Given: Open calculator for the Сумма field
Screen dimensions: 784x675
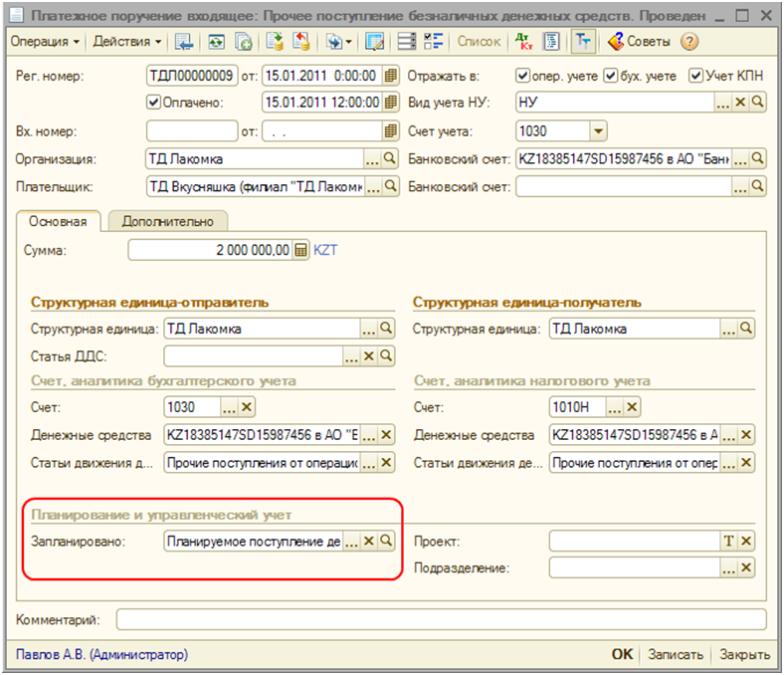Looking at the screenshot, I should click(302, 251).
